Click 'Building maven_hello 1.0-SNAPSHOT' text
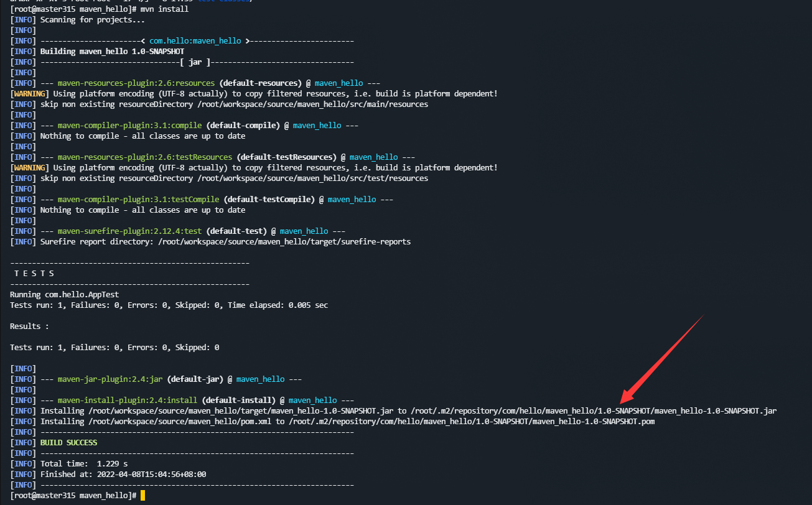The width and height of the screenshot is (812, 505). (x=112, y=52)
